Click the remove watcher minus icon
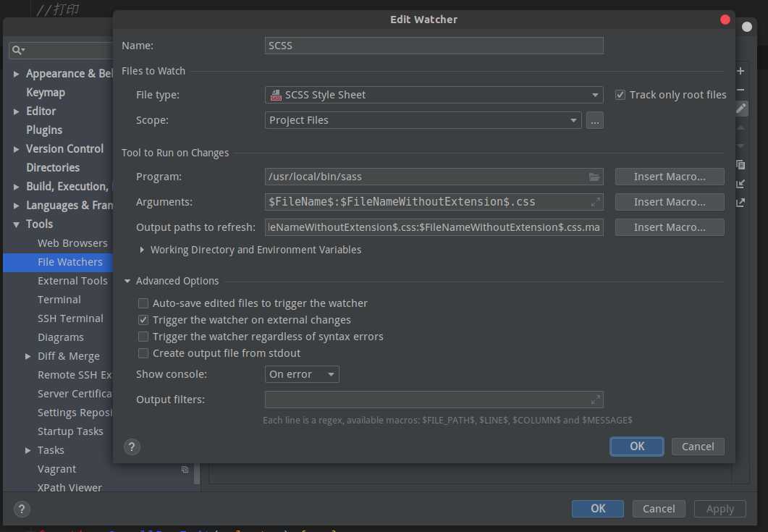The height and width of the screenshot is (532, 768). tap(740, 90)
